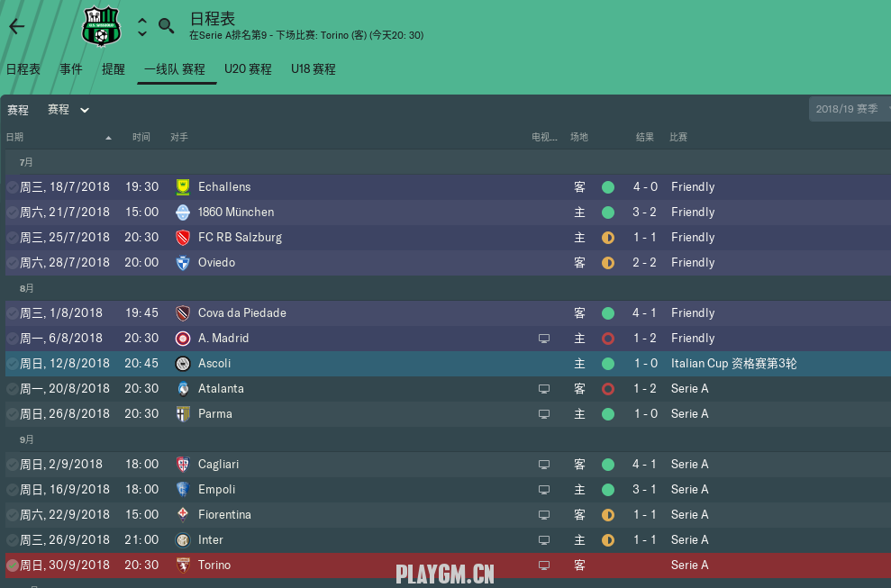Click the up/down club switcher arrows

click(x=142, y=27)
